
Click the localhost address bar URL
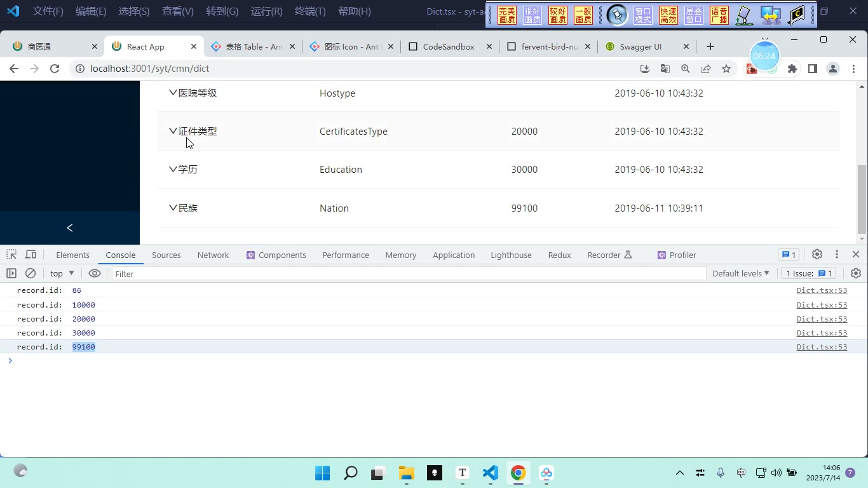[150, 69]
